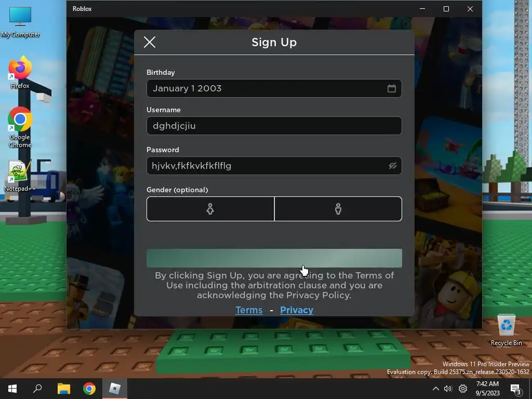Open File Explorer from the taskbar

click(63, 389)
